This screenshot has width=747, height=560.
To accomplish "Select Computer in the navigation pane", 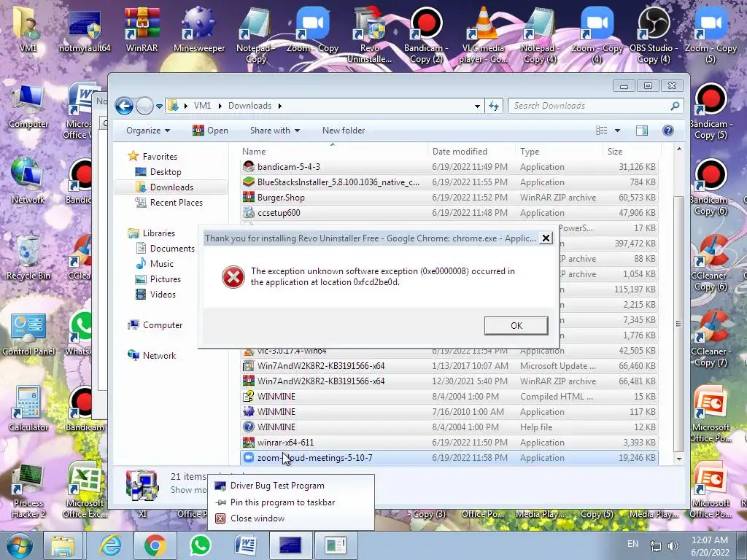I will 163,325.
